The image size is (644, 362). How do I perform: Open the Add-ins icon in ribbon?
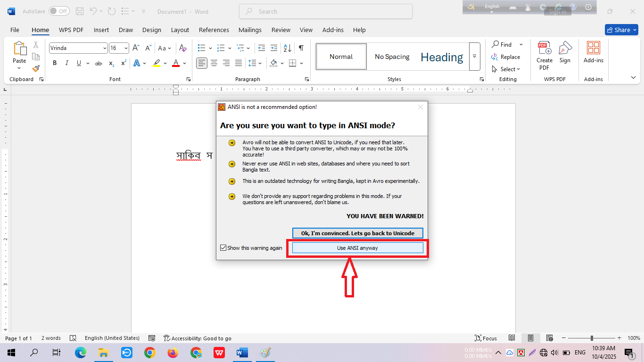(593, 52)
